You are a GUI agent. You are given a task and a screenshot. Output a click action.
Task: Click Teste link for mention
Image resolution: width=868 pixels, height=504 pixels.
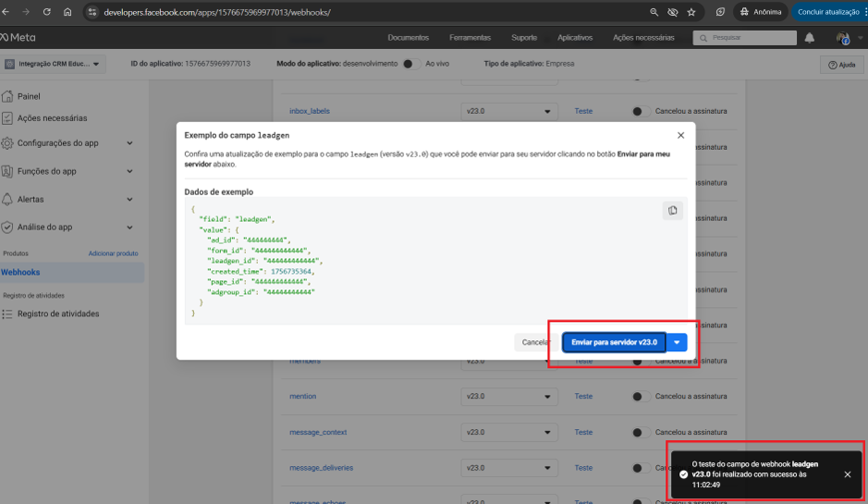tap(583, 397)
